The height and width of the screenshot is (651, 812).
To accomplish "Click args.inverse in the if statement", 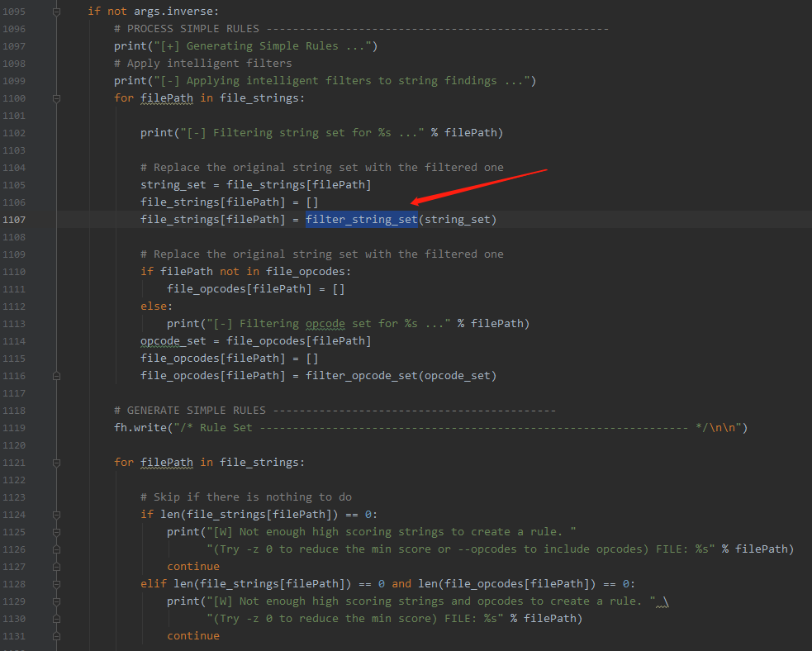I will pos(173,11).
